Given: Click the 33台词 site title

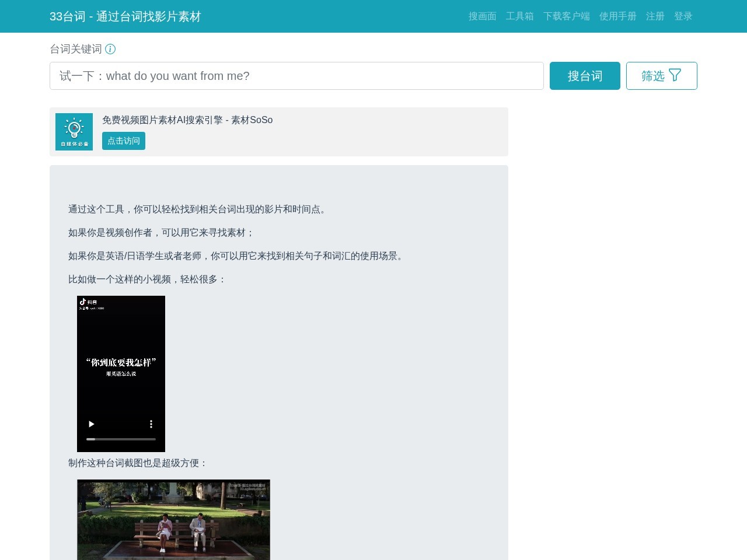Looking at the screenshot, I should (x=125, y=16).
